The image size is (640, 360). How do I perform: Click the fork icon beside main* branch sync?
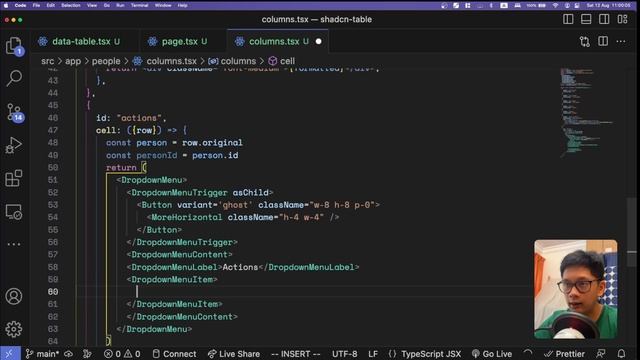(x=87, y=353)
